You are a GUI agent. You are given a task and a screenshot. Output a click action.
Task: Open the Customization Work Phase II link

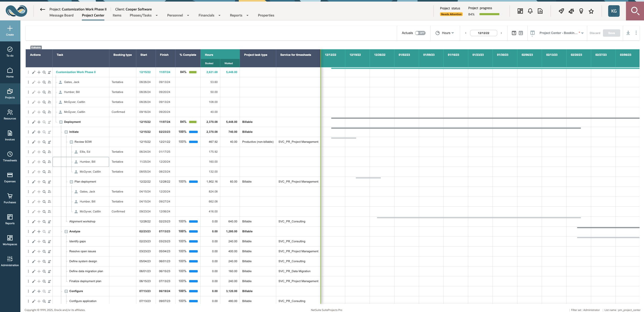pos(76,72)
